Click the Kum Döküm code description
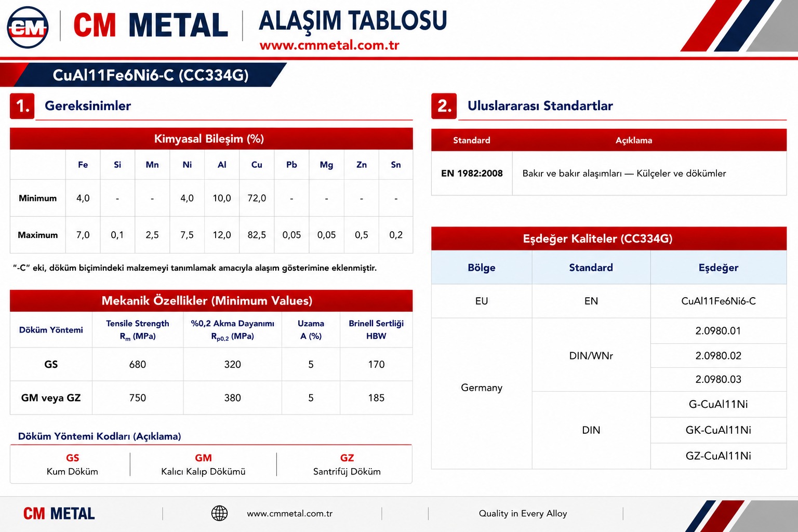The width and height of the screenshot is (798, 532). 72,472
